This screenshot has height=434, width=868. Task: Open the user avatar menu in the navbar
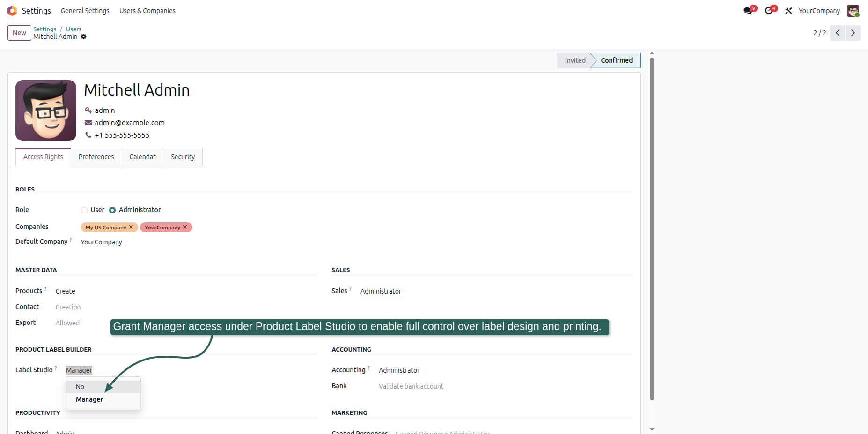(x=853, y=11)
